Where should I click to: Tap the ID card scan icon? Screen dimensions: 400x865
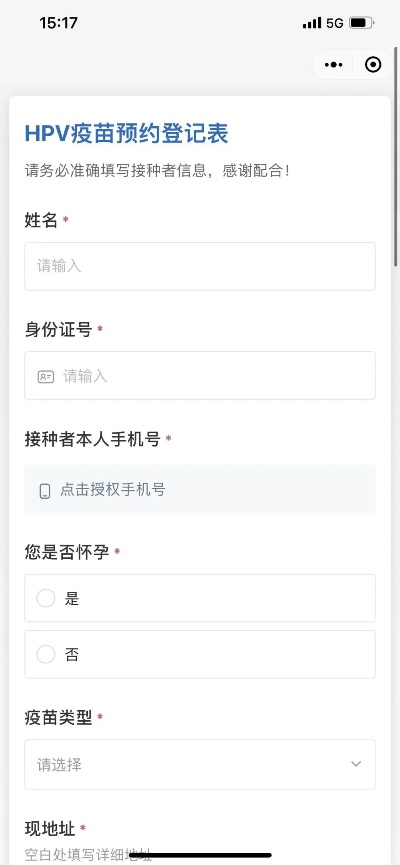[x=46, y=377]
